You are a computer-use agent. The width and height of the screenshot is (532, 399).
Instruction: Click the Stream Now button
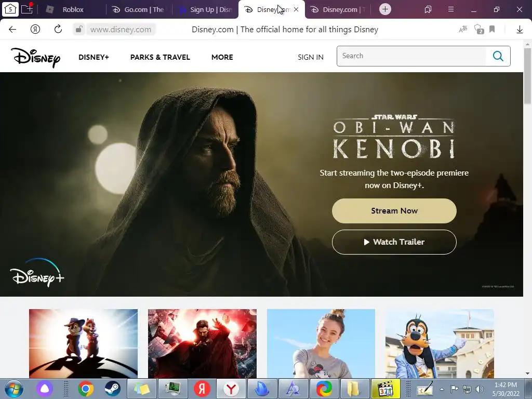point(394,211)
